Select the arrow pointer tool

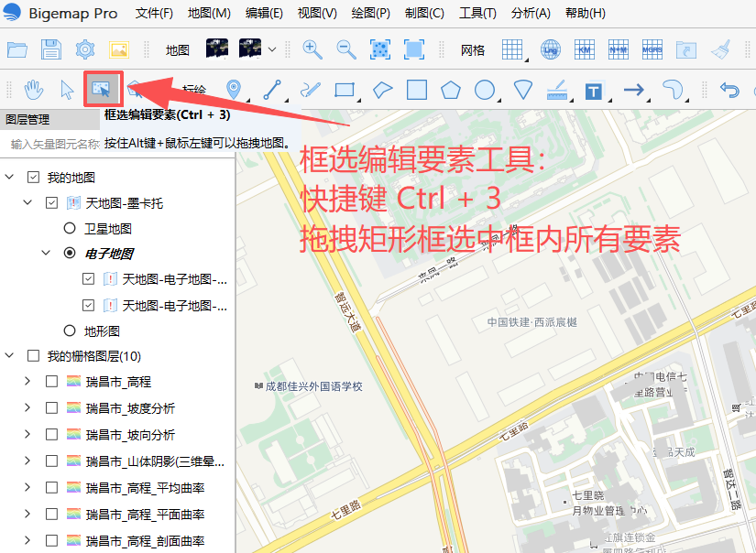point(68,90)
